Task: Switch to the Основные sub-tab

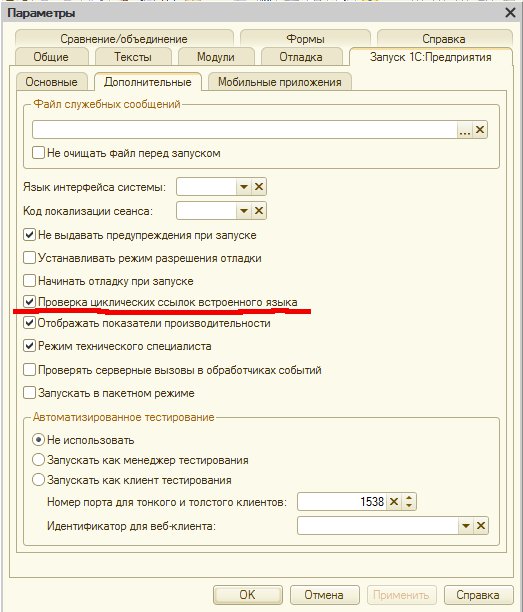Action: (52, 82)
